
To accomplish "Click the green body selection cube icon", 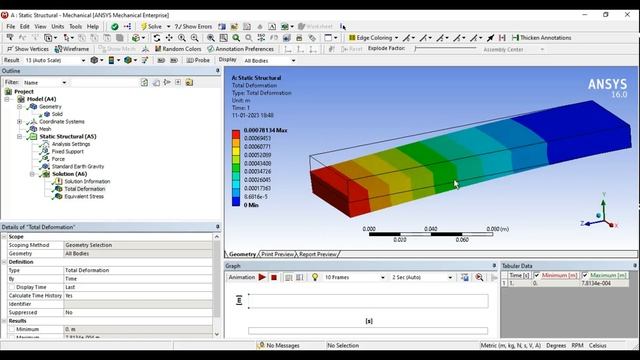I will [136, 38].
